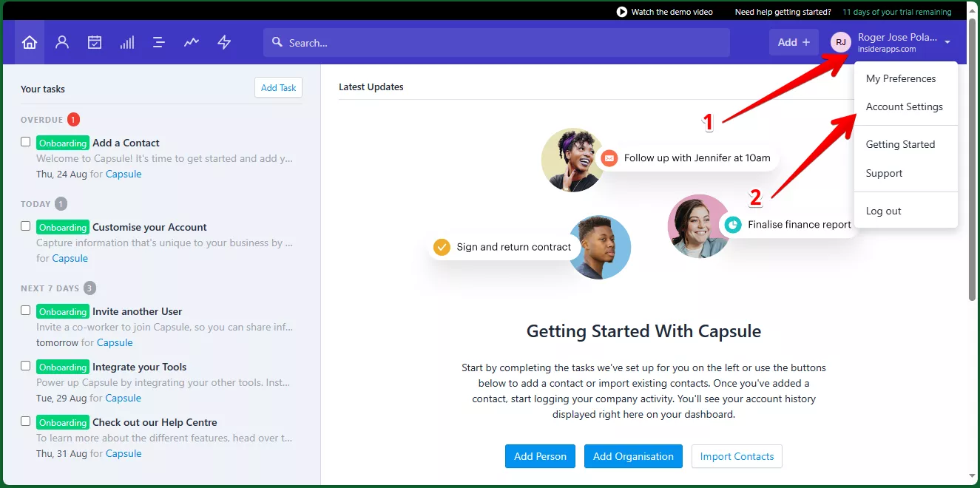This screenshot has width=980, height=488.
Task: Open the Reports line-graph icon
Action: click(192, 42)
